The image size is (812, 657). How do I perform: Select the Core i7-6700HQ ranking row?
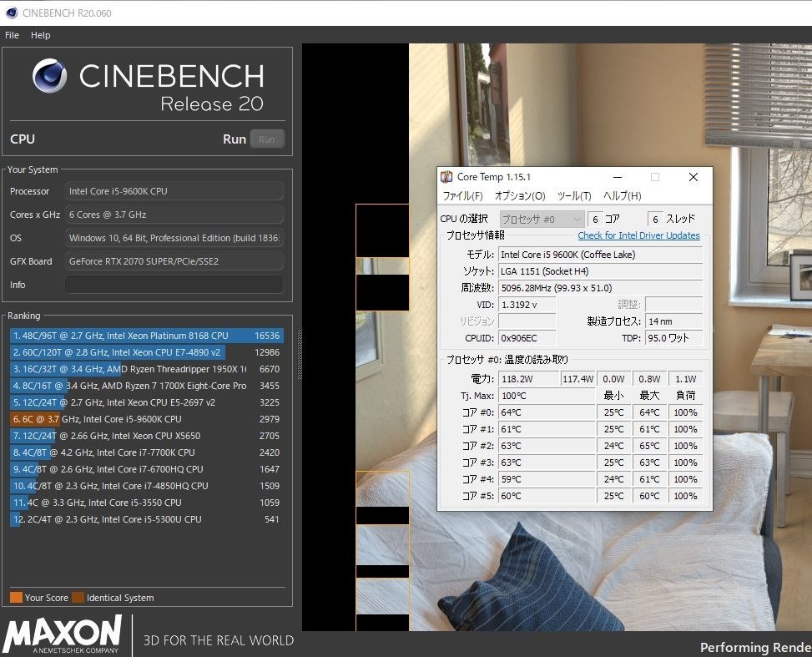coord(147,469)
